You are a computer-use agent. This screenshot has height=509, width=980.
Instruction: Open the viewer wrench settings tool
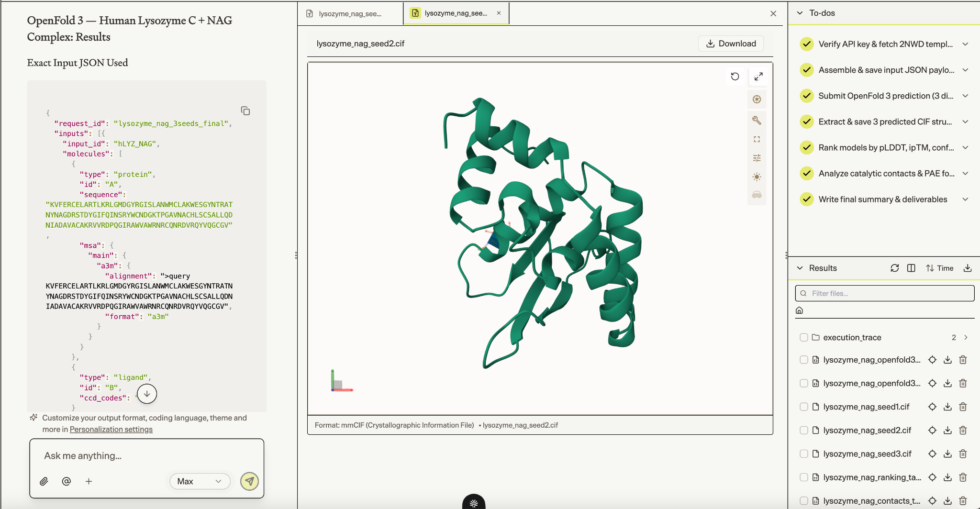pyautogui.click(x=757, y=120)
